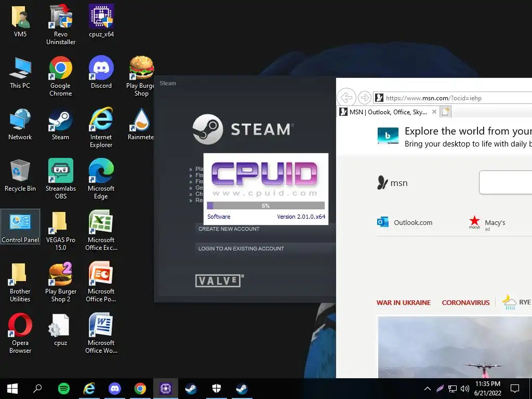
Task: Open Windows Security shield in taskbar
Action: tap(217, 389)
